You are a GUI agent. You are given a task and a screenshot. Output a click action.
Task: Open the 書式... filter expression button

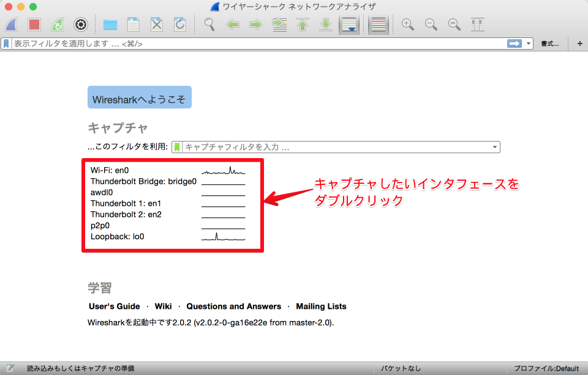550,44
